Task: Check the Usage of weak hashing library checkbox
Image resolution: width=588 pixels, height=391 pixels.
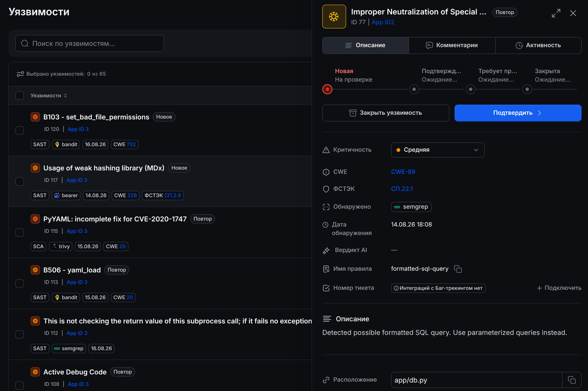Action: pyautogui.click(x=20, y=181)
